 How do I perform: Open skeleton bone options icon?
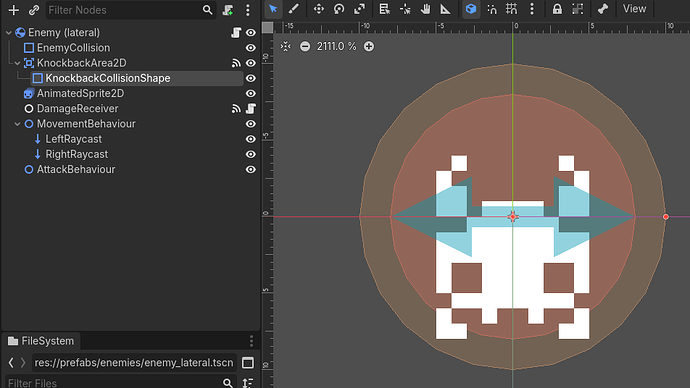pyautogui.click(x=603, y=9)
